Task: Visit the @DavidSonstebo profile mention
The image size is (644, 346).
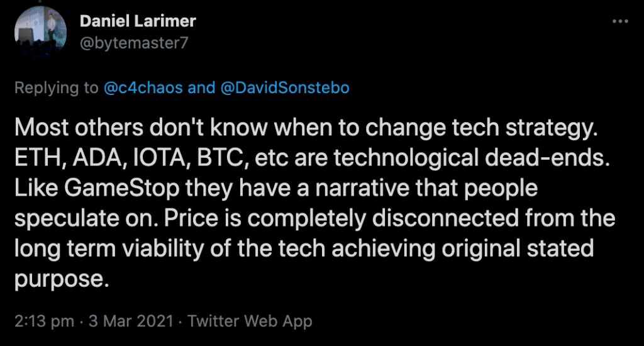Action: [285, 87]
